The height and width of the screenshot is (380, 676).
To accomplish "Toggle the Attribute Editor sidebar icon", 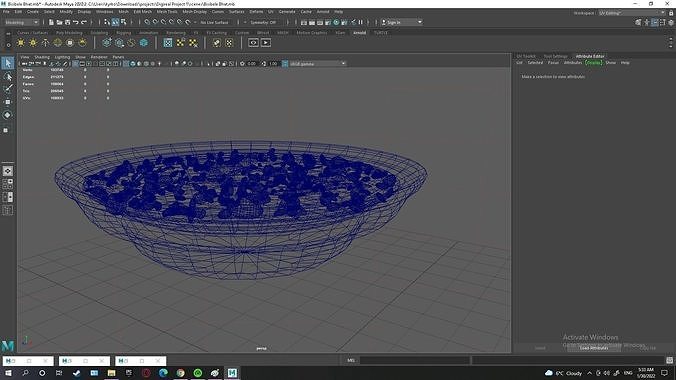I will 654,22.
